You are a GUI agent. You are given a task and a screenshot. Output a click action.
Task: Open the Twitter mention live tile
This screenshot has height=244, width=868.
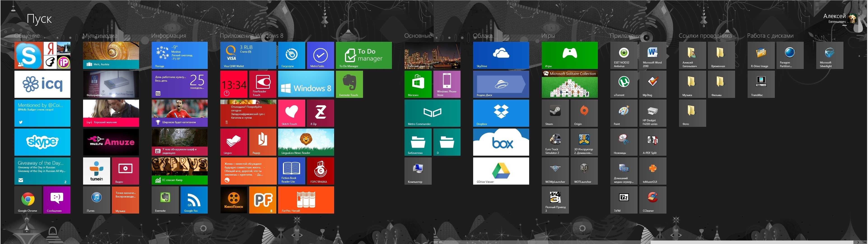point(42,113)
